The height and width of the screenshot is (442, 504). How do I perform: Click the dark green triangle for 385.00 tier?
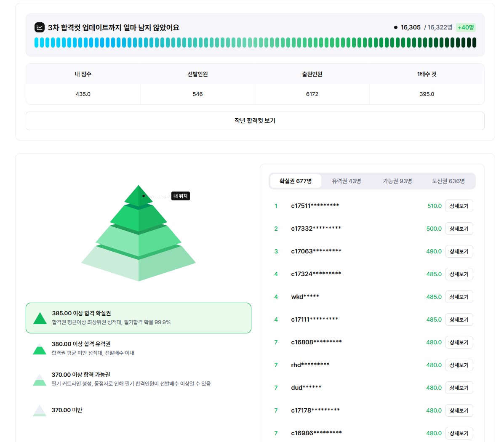(x=40, y=318)
